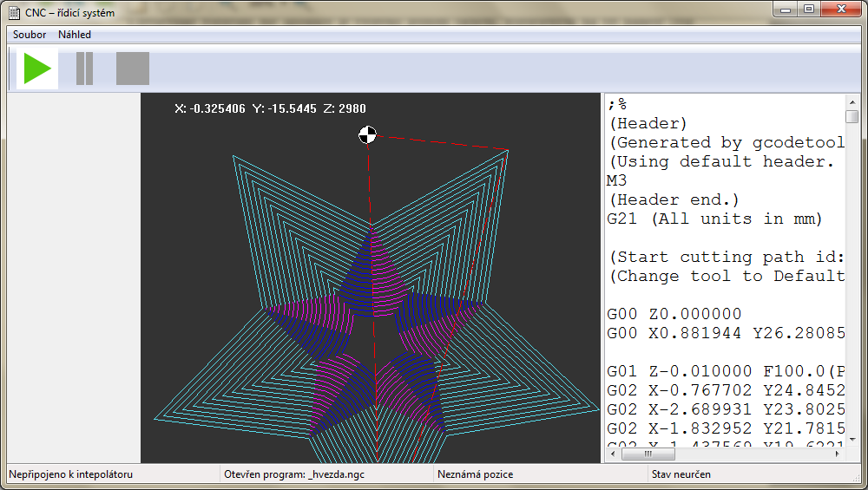Select the G21 (All units in mm) line
The width and height of the screenshot is (868, 490).
tap(713, 219)
